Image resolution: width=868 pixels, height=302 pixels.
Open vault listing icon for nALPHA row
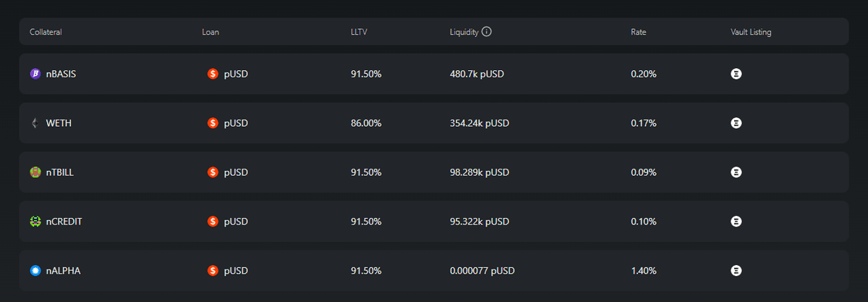(736, 271)
